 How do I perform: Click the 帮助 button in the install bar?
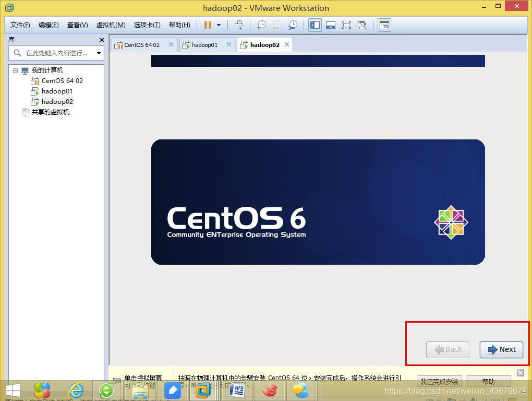[x=489, y=382]
